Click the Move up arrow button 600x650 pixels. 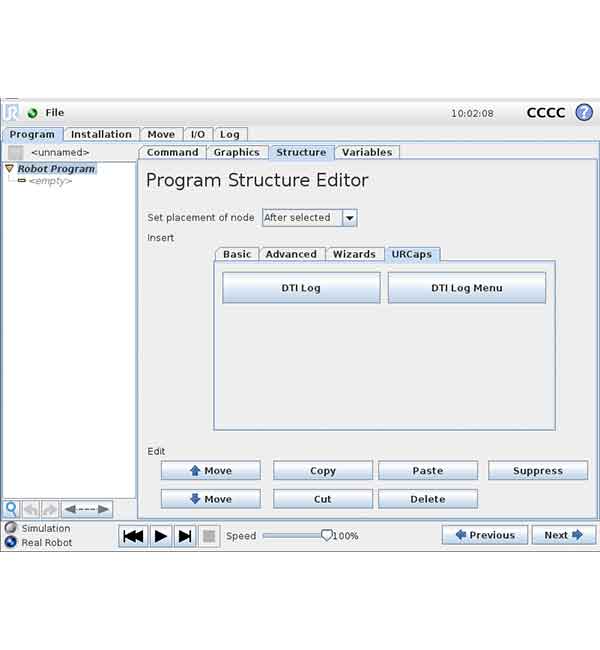(211, 471)
